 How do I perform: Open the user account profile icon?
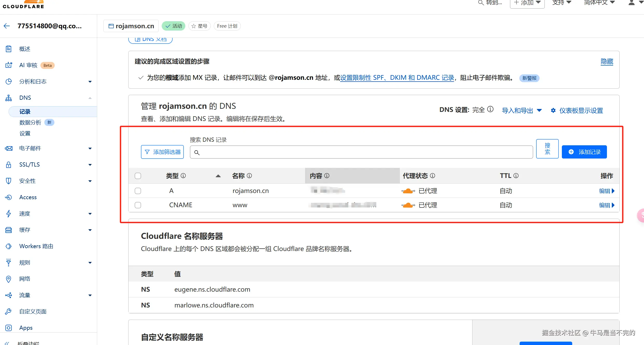pos(632,3)
